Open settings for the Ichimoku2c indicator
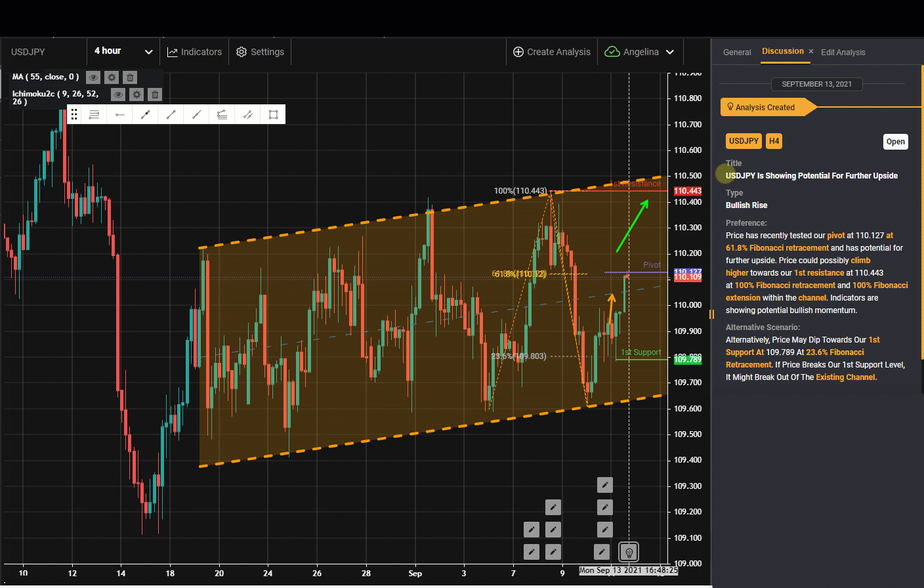924x588 pixels. (x=136, y=94)
